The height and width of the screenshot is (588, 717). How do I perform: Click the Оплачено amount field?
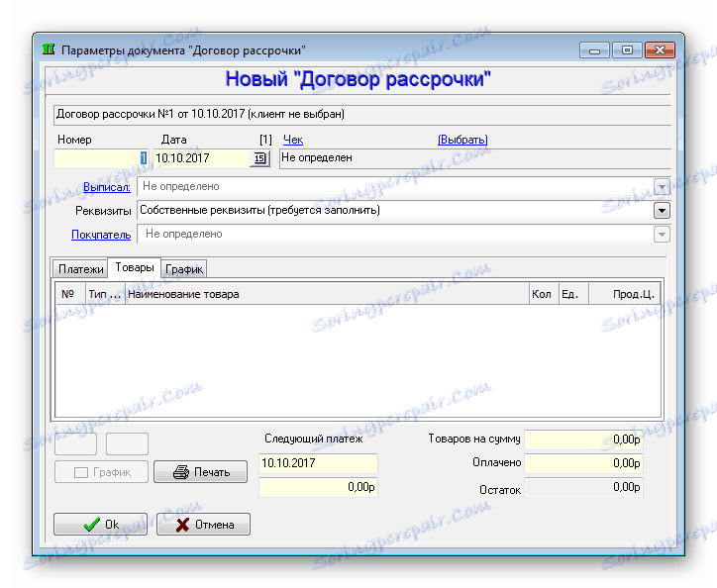coord(583,463)
